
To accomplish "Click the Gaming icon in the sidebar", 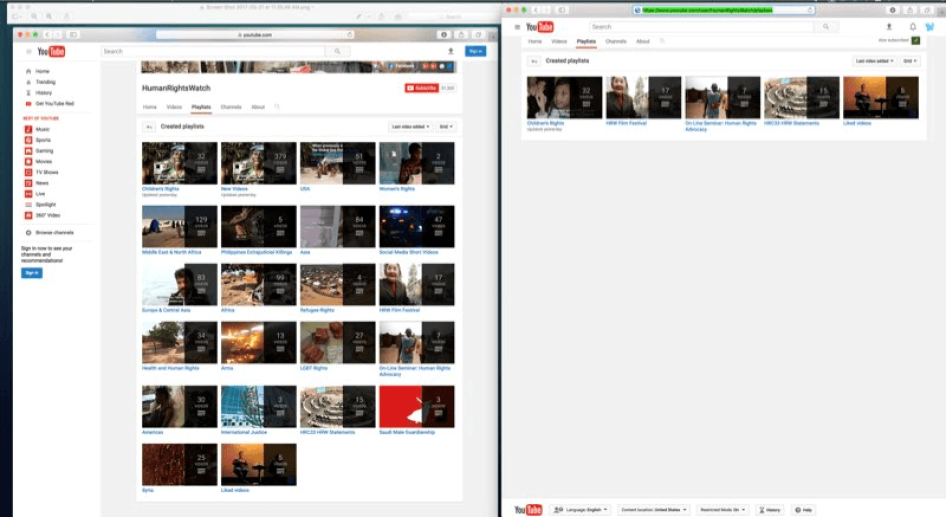I will [x=28, y=150].
